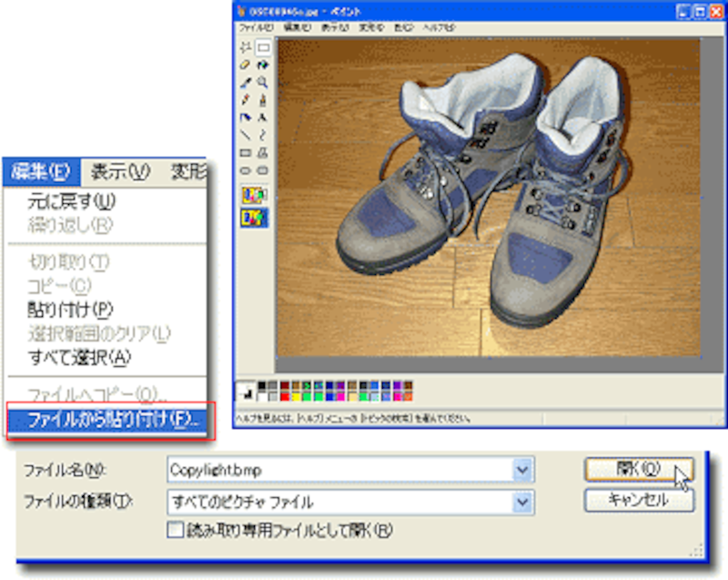Click the boots photo on the canvas
This screenshot has height=580, width=728.
click(x=489, y=198)
